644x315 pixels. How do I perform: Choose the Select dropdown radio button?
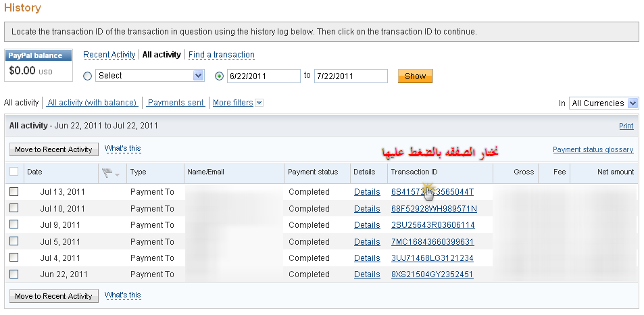point(87,76)
